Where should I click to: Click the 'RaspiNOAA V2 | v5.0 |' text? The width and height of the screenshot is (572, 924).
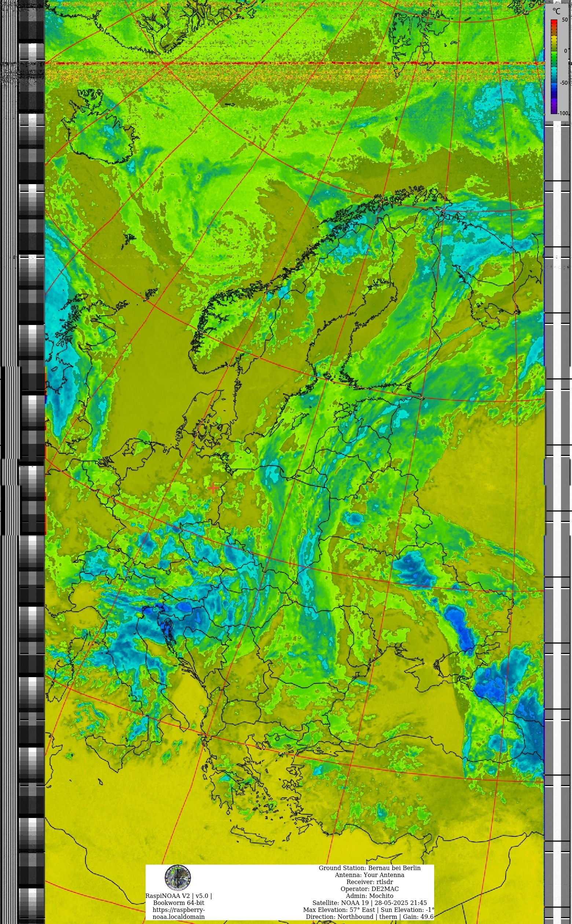pyautogui.click(x=179, y=896)
